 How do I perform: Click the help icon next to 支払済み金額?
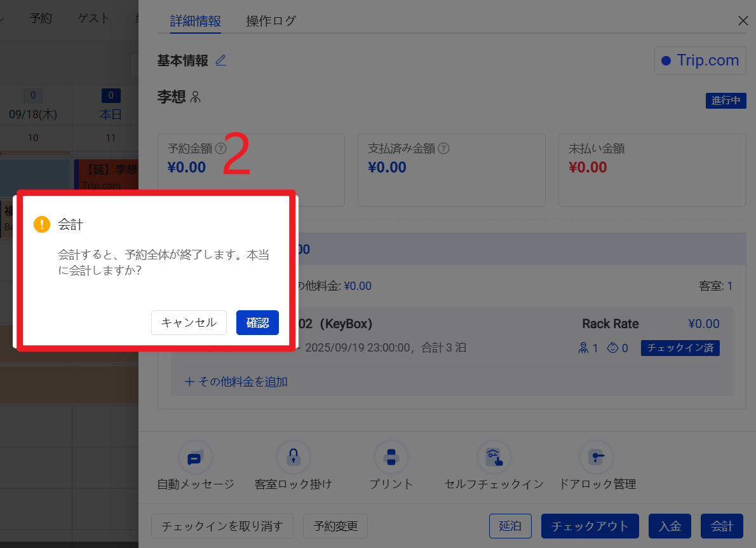point(444,149)
